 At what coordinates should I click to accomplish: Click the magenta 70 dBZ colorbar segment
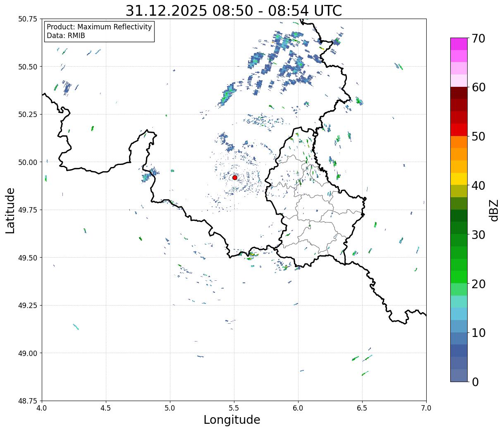[x=459, y=44]
